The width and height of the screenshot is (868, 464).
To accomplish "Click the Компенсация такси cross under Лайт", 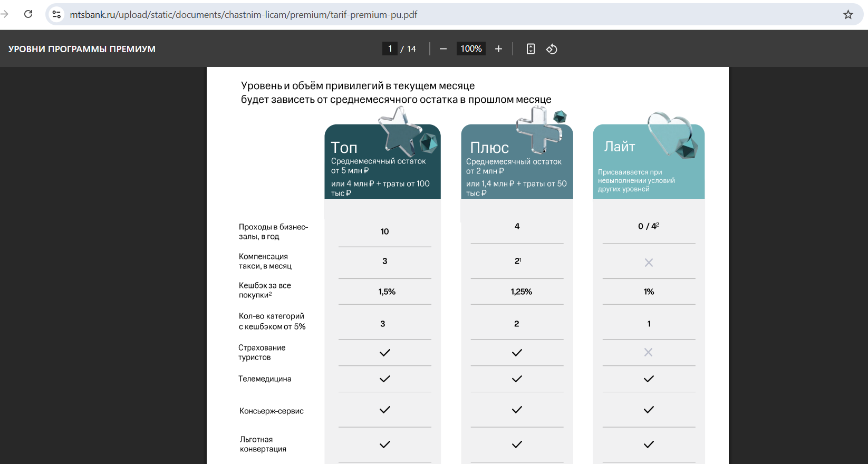I will point(649,263).
